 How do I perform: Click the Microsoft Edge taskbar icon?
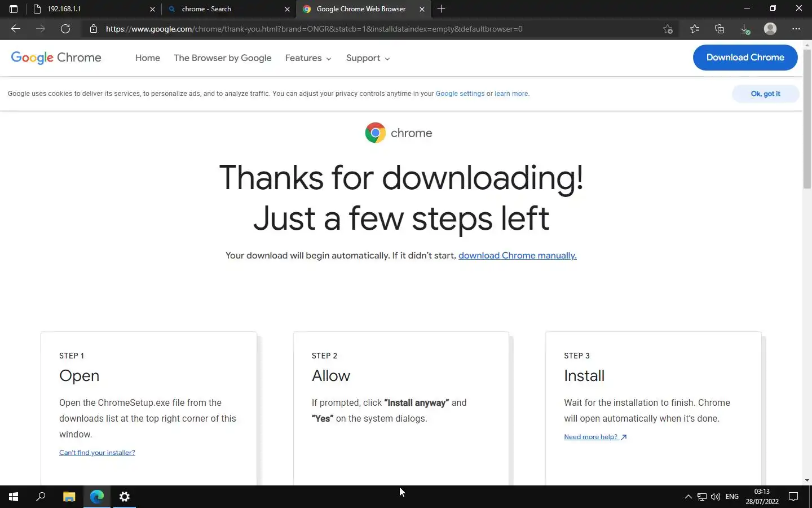[97, 497]
